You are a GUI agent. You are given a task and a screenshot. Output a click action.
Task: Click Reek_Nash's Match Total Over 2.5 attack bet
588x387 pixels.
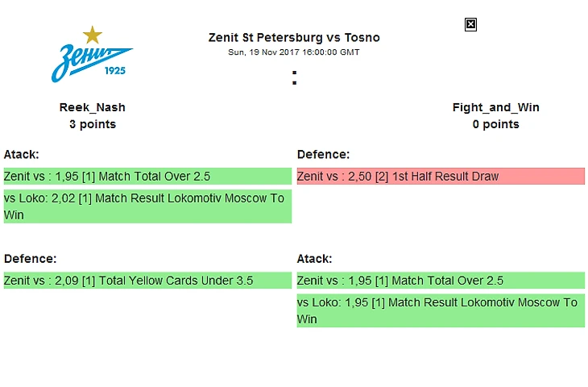tap(147, 177)
